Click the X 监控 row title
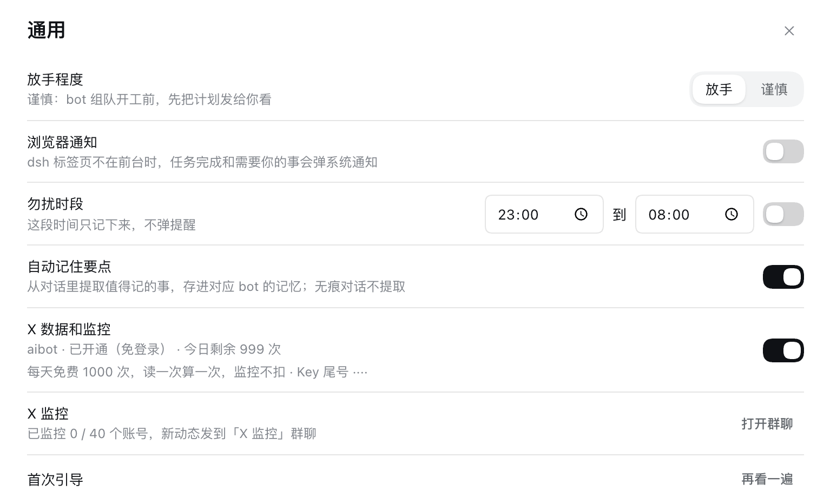The width and height of the screenshot is (817, 504). tap(48, 414)
